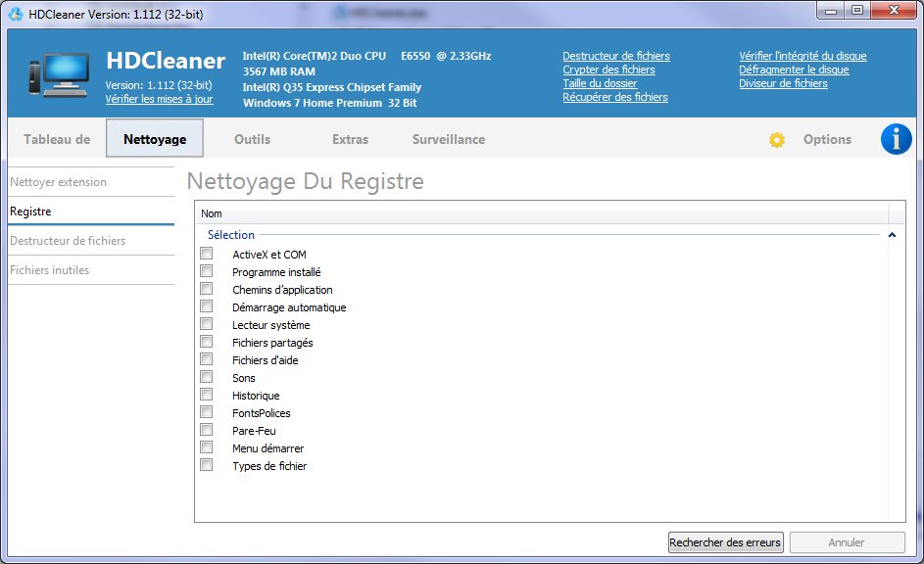Screen dimensions: 924x564
Task: Click the Sélection group header label
Action: (231, 235)
